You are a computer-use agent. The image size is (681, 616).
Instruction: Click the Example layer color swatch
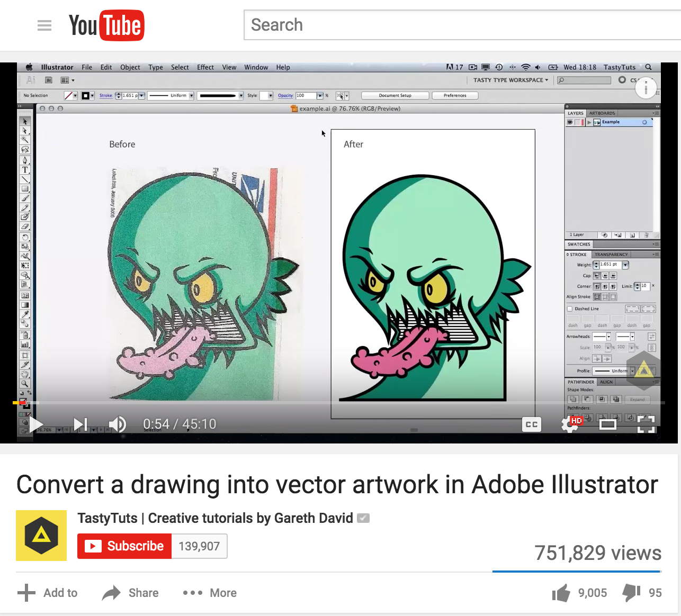pyautogui.click(x=583, y=122)
